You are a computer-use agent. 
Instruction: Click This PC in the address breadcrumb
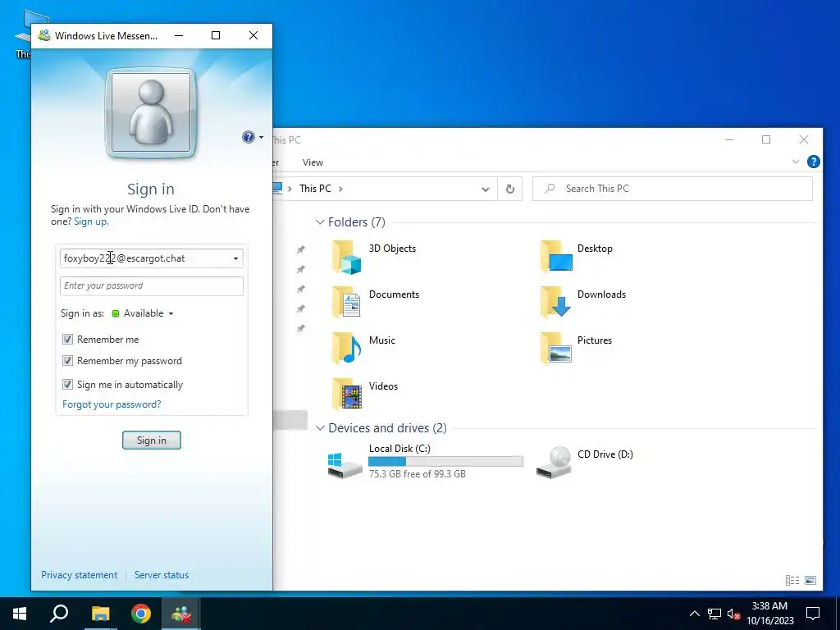(315, 189)
